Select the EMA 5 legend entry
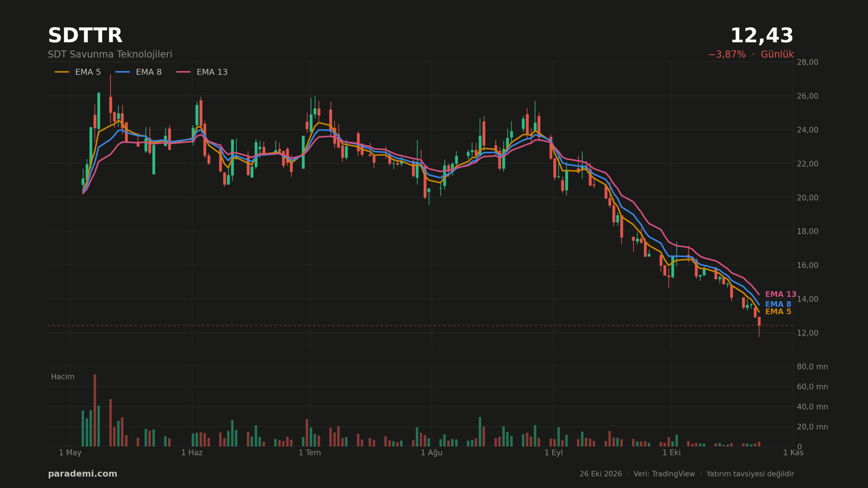 [78, 72]
